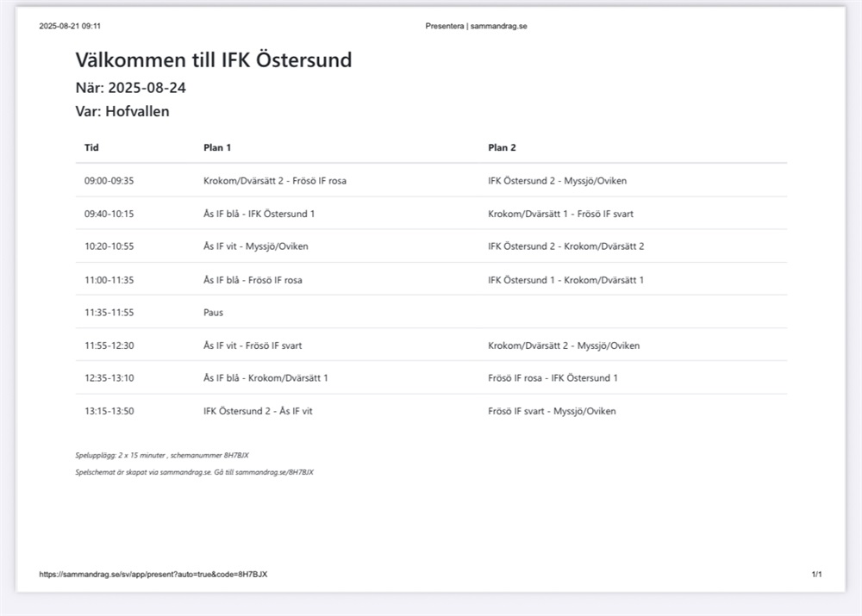Select the 09:00-09:35 time slot
This screenshot has height=616, width=862.
tap(109, 181)
